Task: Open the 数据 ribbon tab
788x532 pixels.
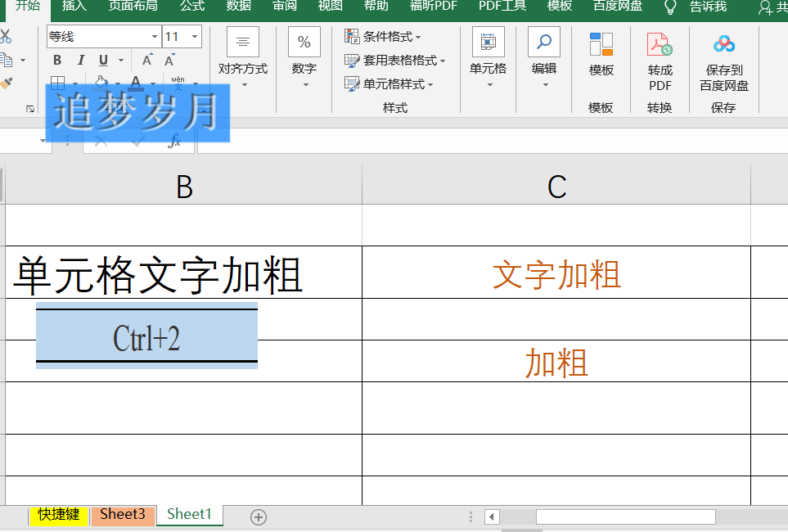Action: coord(239,6)
